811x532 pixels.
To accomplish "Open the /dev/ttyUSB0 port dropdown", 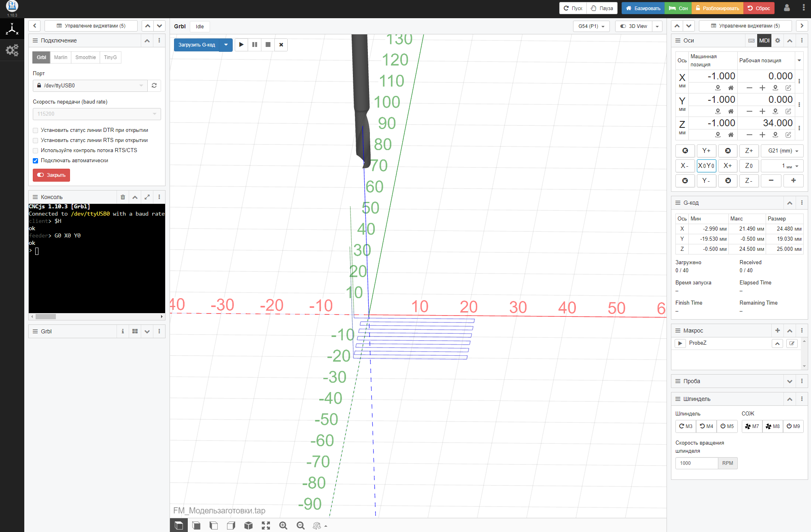I will [90, 85].
